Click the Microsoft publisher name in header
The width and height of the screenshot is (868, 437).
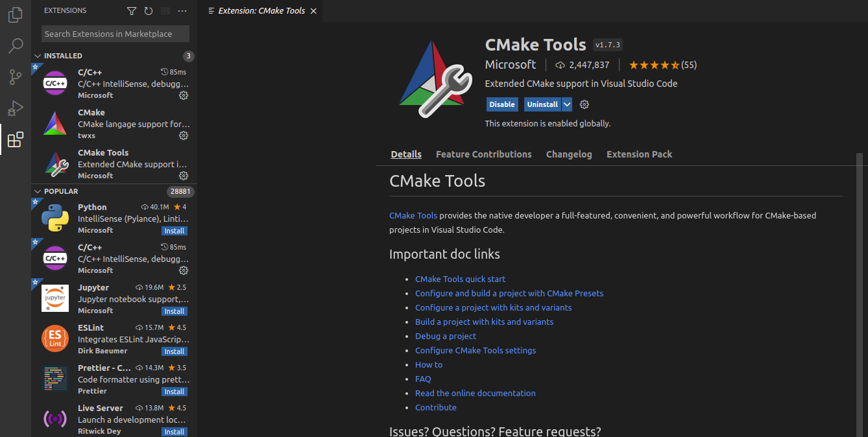click(x=511, y=65)
